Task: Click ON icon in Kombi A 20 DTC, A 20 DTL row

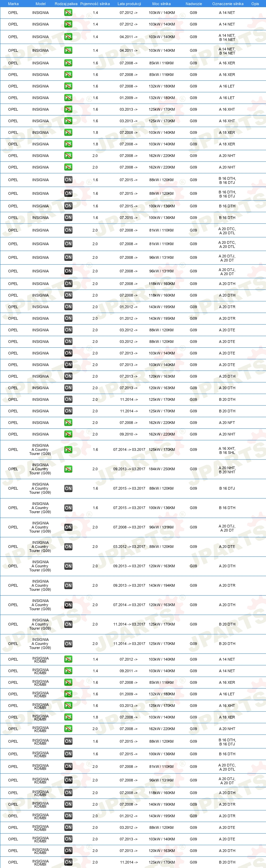Action: click(x=68, y=767)
